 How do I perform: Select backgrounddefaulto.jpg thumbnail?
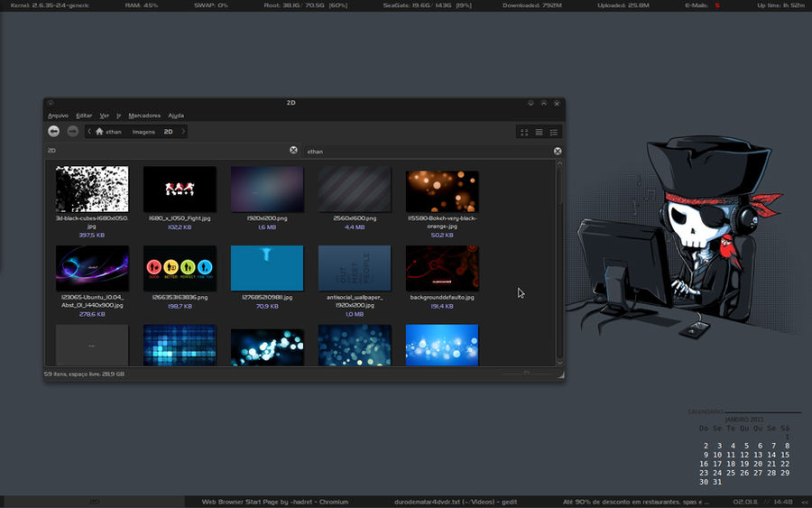click(x=441, y=267)
